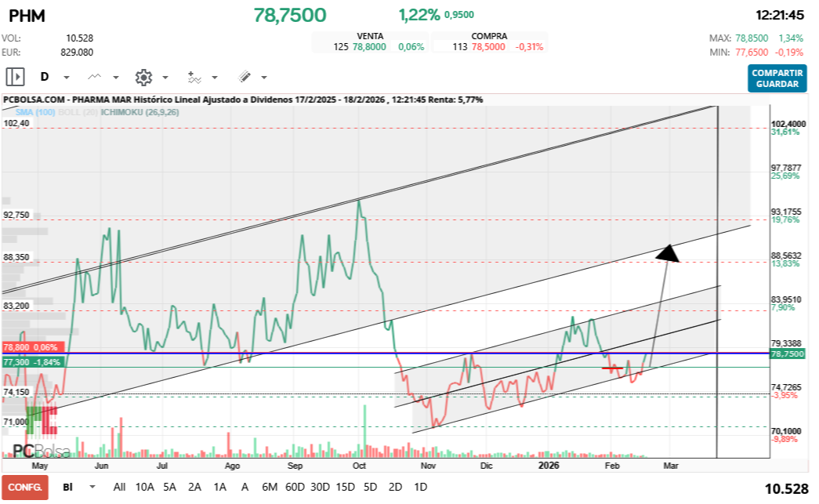The height and width of the screenshot is (504, 819).
Task: Click the bottom-right volume 10.528
Action: pos(787,489)
